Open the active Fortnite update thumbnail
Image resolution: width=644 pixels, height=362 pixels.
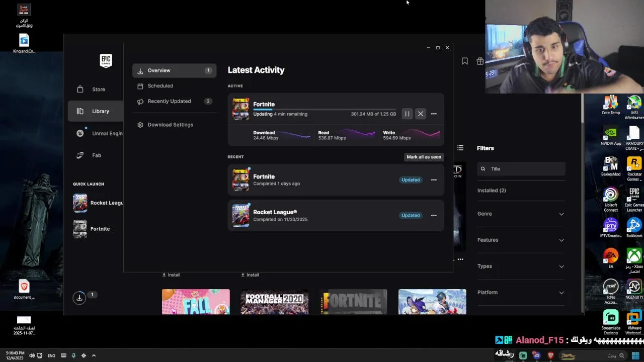(x=240, y=109)
